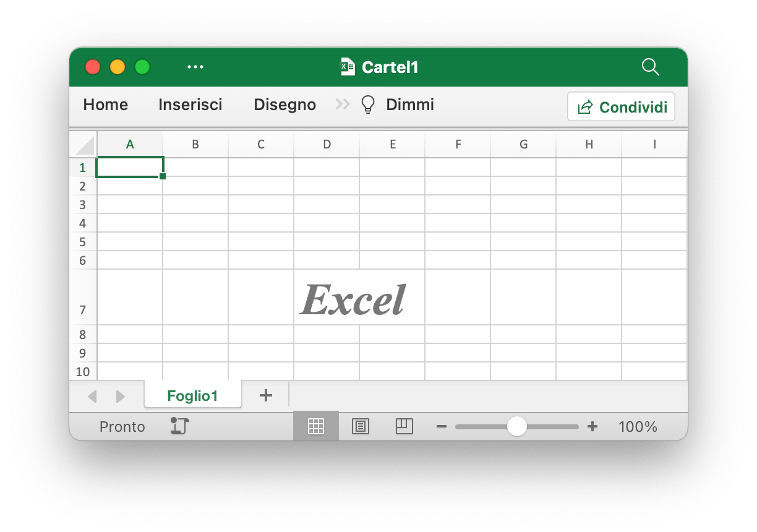Viewport: 757px width, 532px height.
Task: Select column H header
Action: [589, 145]
